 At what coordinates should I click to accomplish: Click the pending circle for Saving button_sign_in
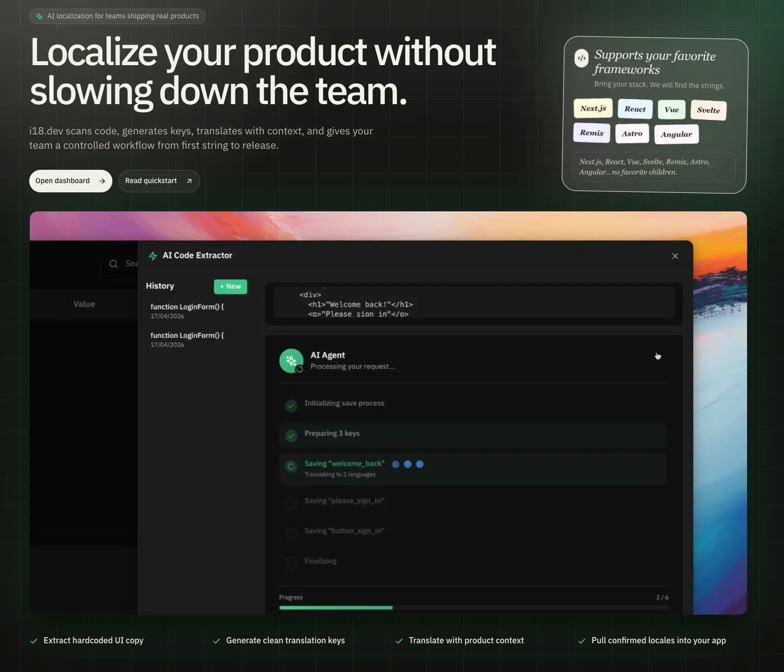(x=291, y=533)
